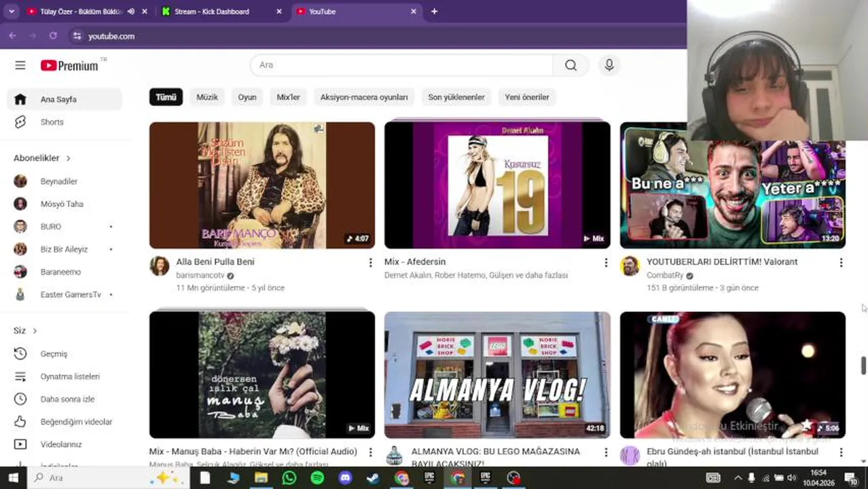This screenshot has height=489, width=868.
Task: Select the Tümü filter chip
Action: pos(166,97)
